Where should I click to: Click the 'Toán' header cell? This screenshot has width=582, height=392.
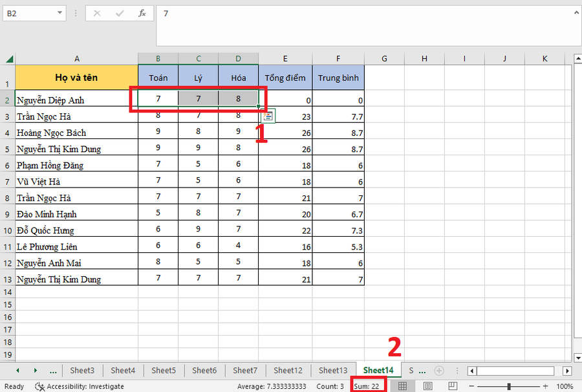click(158, 78)
